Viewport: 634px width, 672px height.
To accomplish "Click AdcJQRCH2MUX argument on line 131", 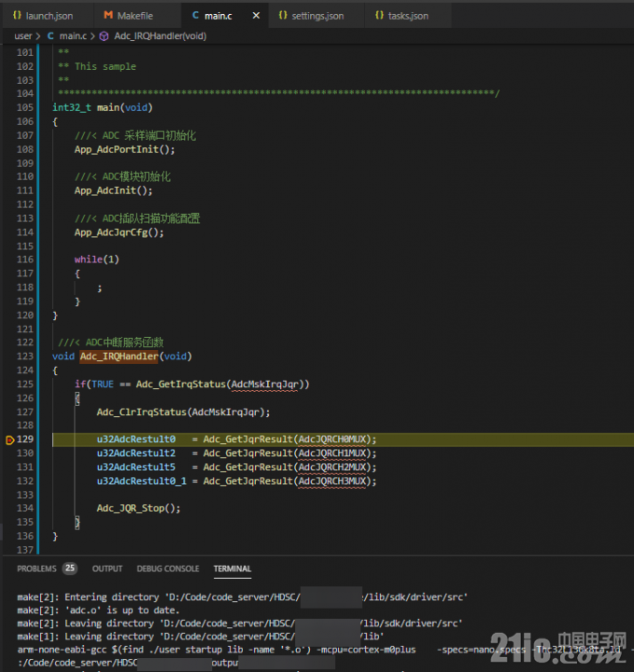I will (332, 468).
